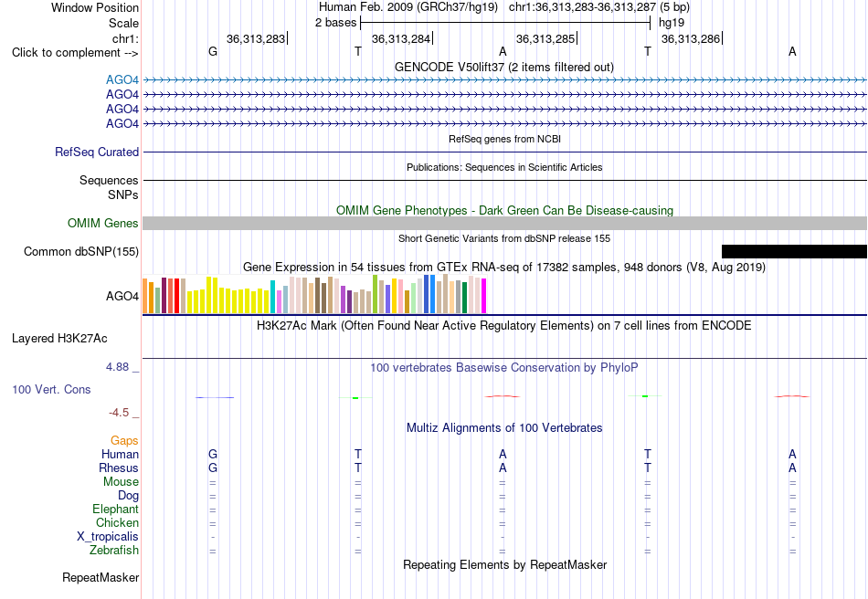Click the Common dbSNP(155) track label

tap(81, 252)
